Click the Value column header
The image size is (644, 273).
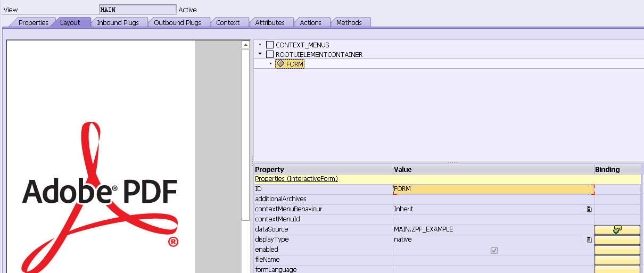pyautogui.click(x=493, y=169)
